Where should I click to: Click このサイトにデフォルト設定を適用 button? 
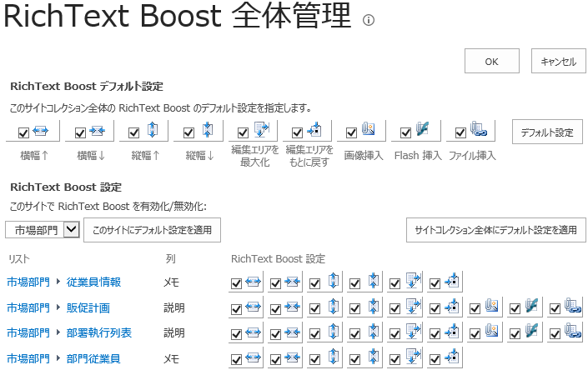[x=152, y=230]
